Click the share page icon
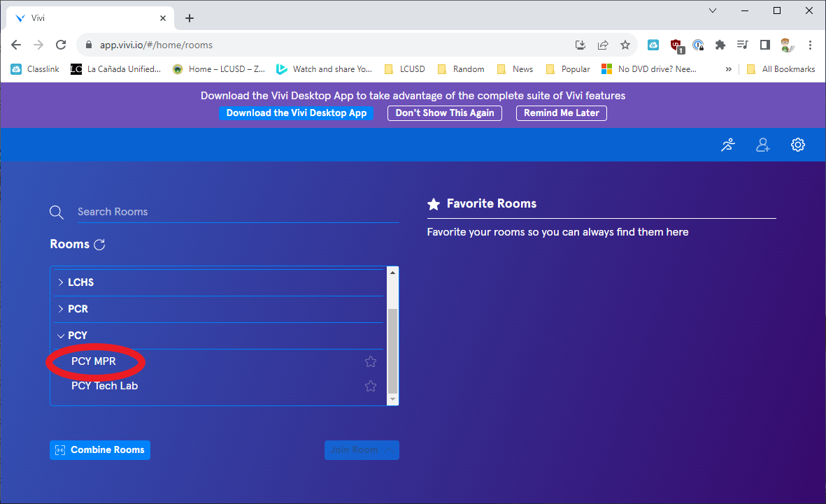826x504 pixels. coord(603,45)
